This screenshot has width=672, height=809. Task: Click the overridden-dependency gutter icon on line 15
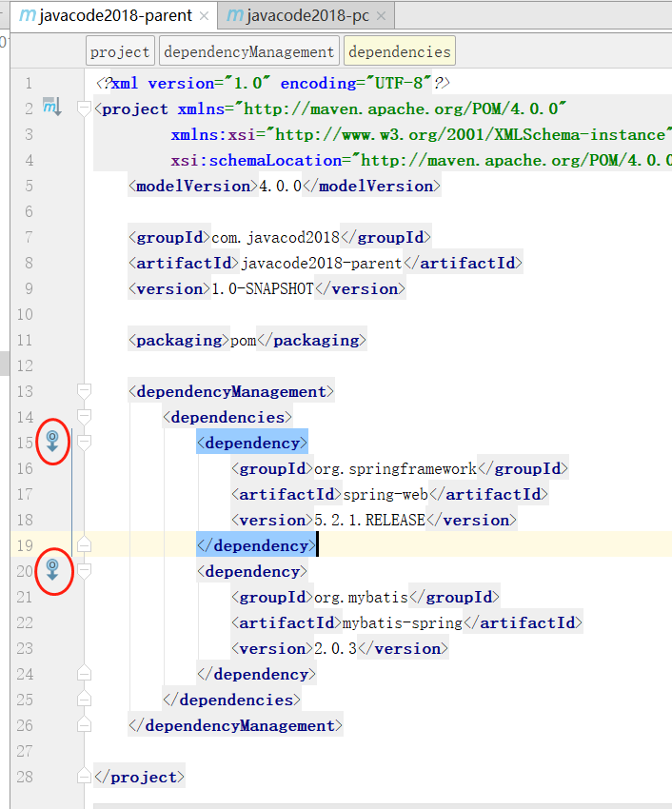(53, 442)
